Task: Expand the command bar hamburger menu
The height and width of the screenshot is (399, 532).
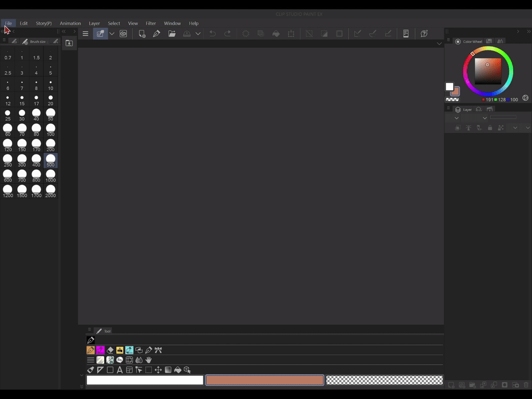Action: 85,34
